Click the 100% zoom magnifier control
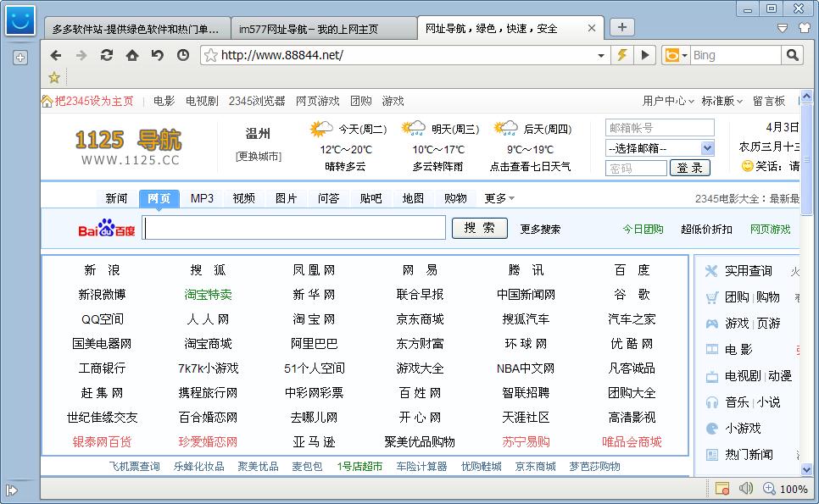This screenshot has height=504, width=819. tap(785, 489)
